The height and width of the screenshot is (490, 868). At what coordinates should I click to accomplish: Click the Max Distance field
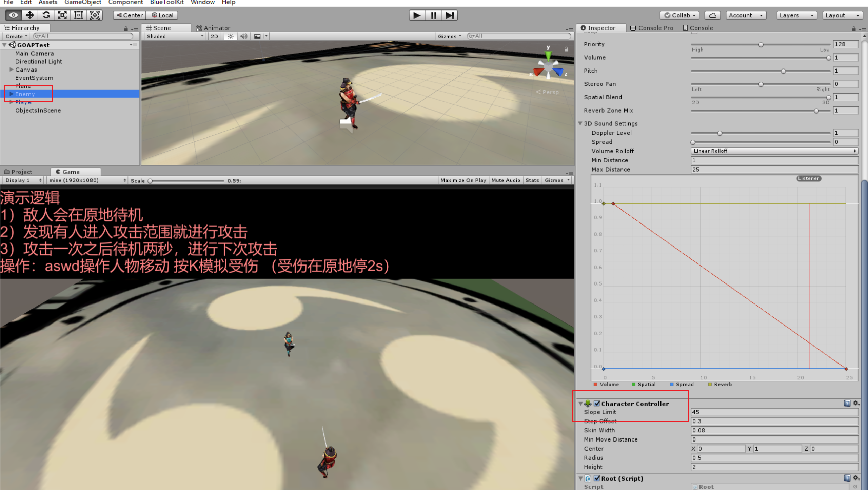tap(774, 169)
